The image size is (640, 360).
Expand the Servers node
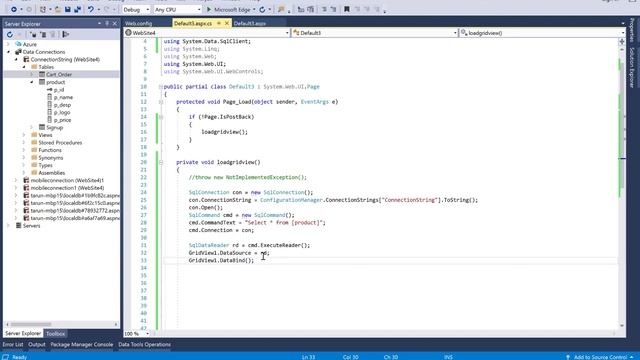(x=8, y=226)
